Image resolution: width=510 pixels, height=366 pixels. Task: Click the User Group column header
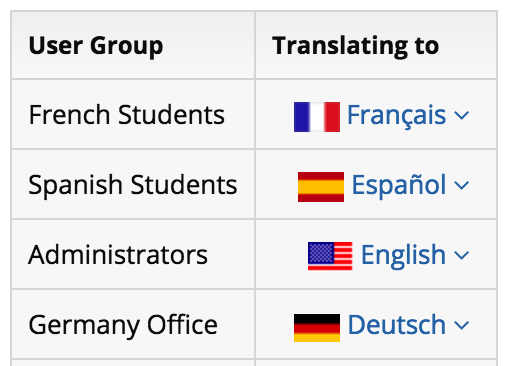coord(96,46)
